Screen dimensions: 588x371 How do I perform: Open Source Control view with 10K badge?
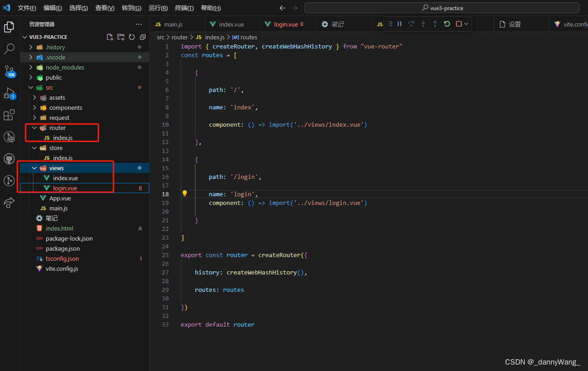pyautogui.click(x=9, y=71)
